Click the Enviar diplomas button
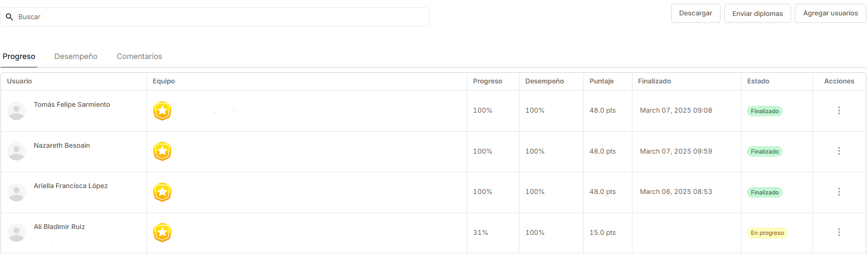 [758, 13]
